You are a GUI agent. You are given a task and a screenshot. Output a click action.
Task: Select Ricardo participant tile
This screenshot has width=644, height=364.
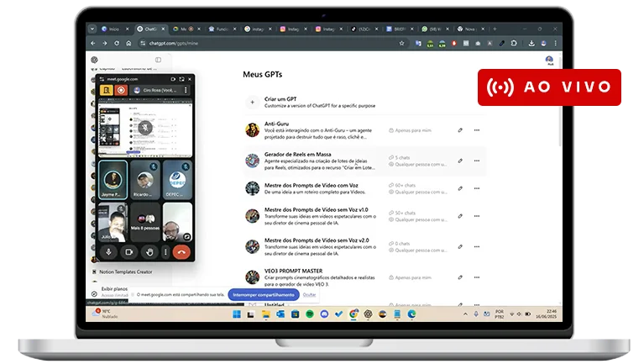tap(145, 180)
